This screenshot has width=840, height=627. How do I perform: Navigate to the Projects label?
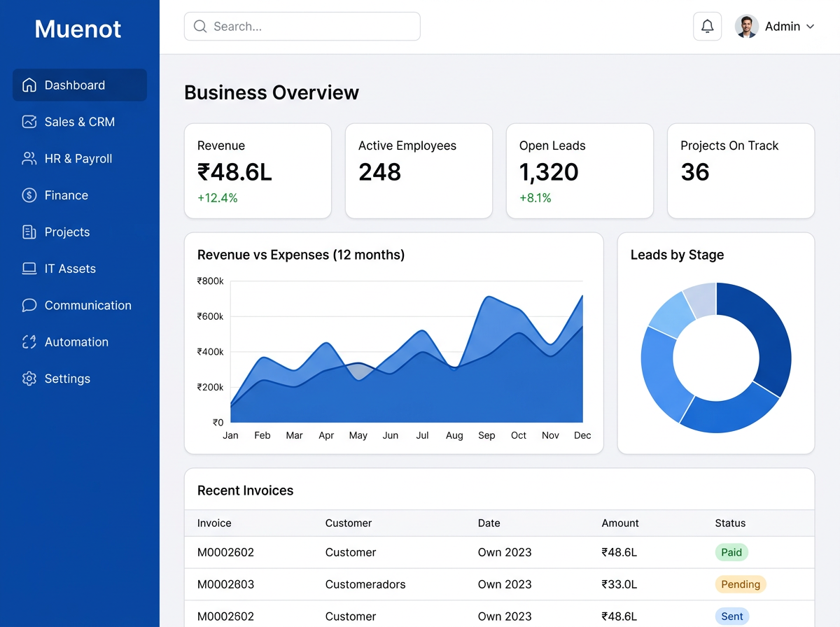pos(67,232)
